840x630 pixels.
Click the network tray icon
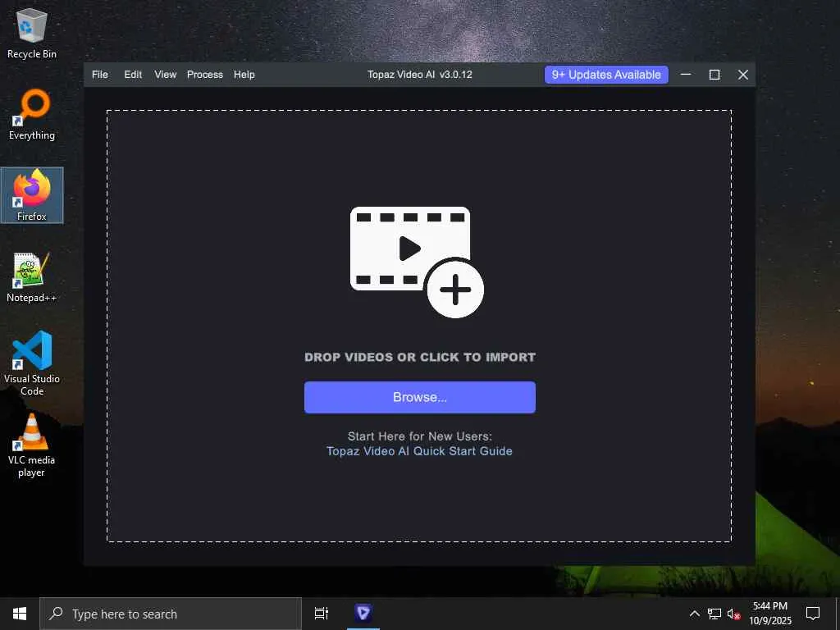[x=714, y=614]
